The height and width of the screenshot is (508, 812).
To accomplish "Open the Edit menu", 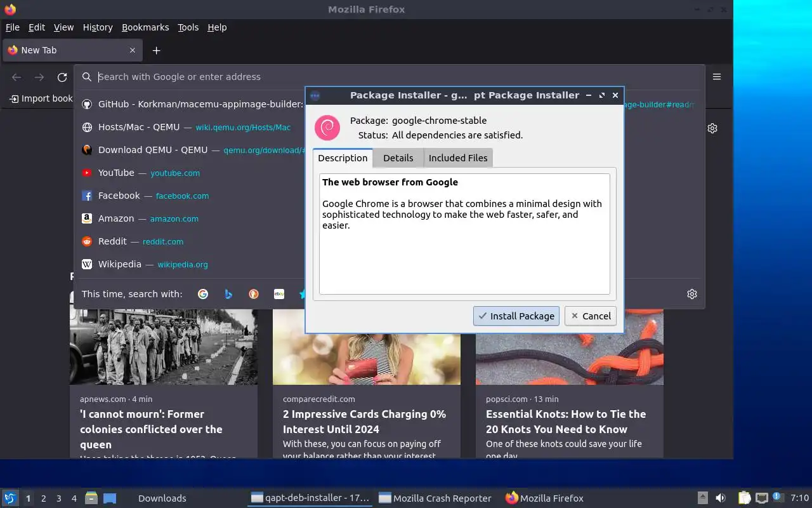I will click(37, 27).
